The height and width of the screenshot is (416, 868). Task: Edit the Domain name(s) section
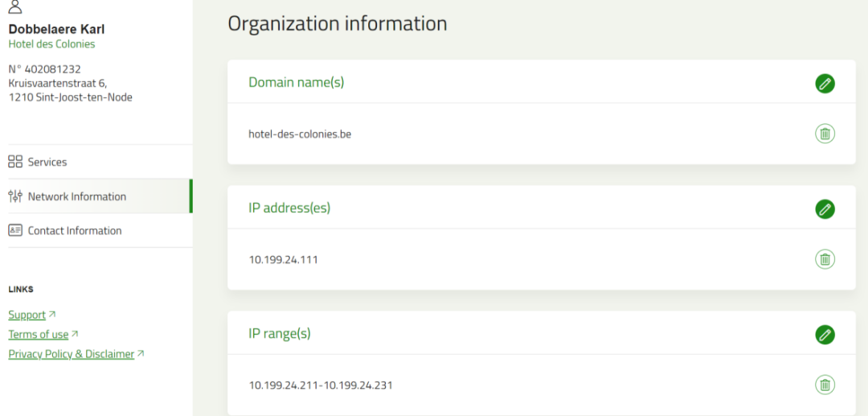click(x=825, y=83)
